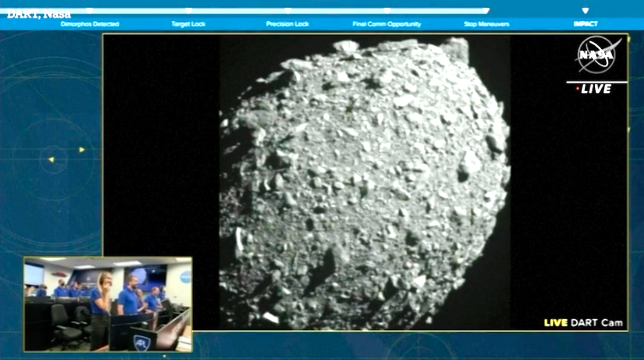Click the APL shield logo on the desk

point(141,343)
